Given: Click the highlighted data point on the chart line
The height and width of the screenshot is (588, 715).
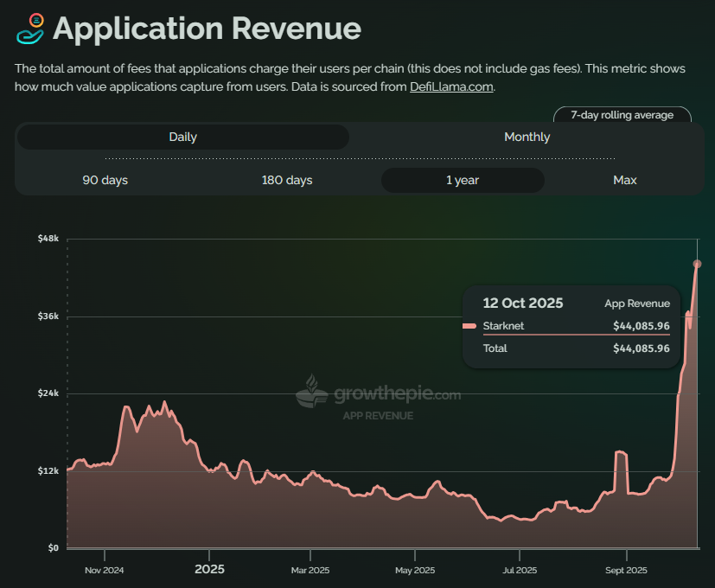Looking at the screenshot, I should tap(697, 264).
